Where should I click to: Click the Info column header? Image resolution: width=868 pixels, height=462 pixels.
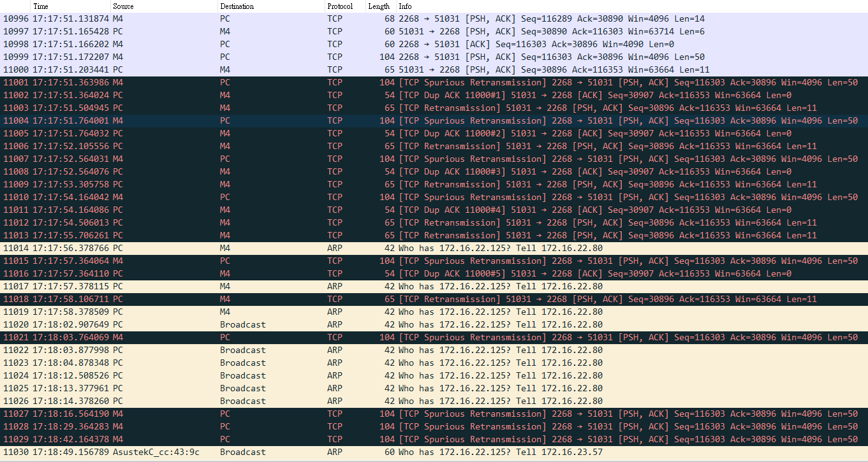[x=631, y=6]
